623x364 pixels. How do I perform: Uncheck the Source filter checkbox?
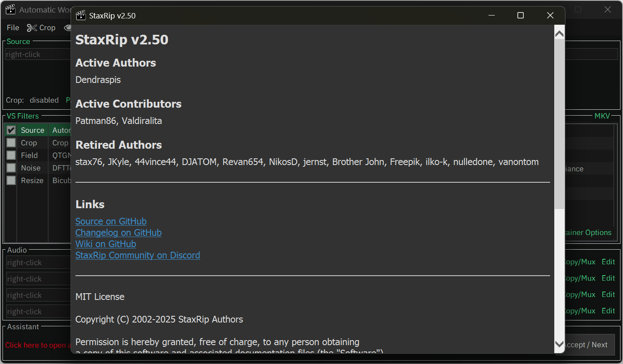pyautogui.click(x=11, y=130)
